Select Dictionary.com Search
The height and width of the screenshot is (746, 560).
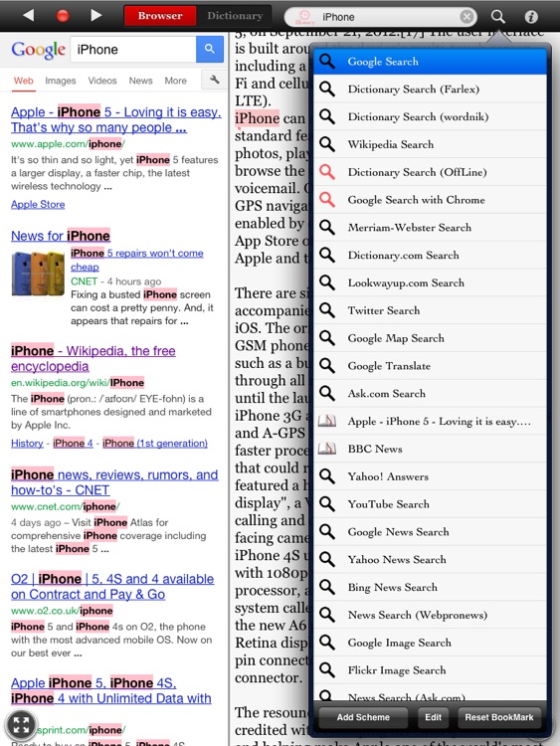pos(430,255)
